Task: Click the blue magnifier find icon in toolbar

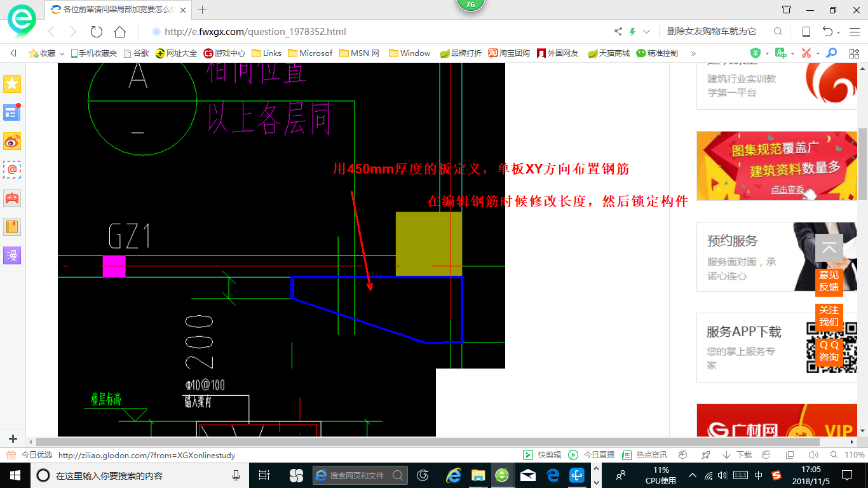Action: [831, 53]
